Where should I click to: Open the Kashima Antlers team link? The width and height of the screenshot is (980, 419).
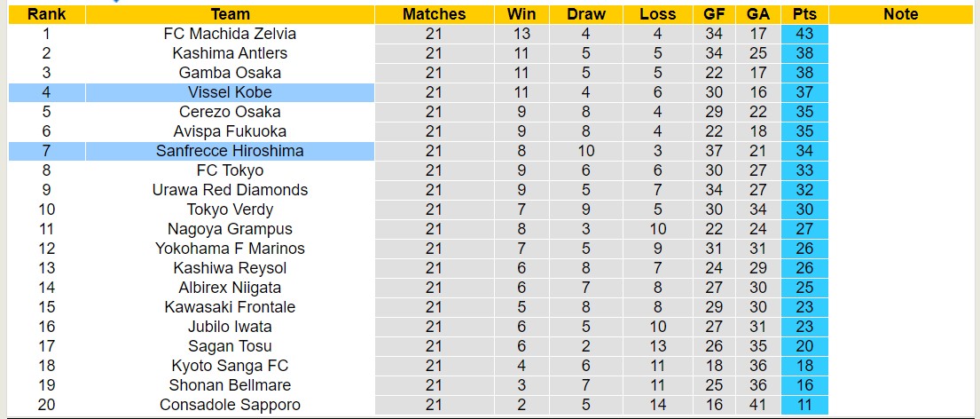point(230,53)
